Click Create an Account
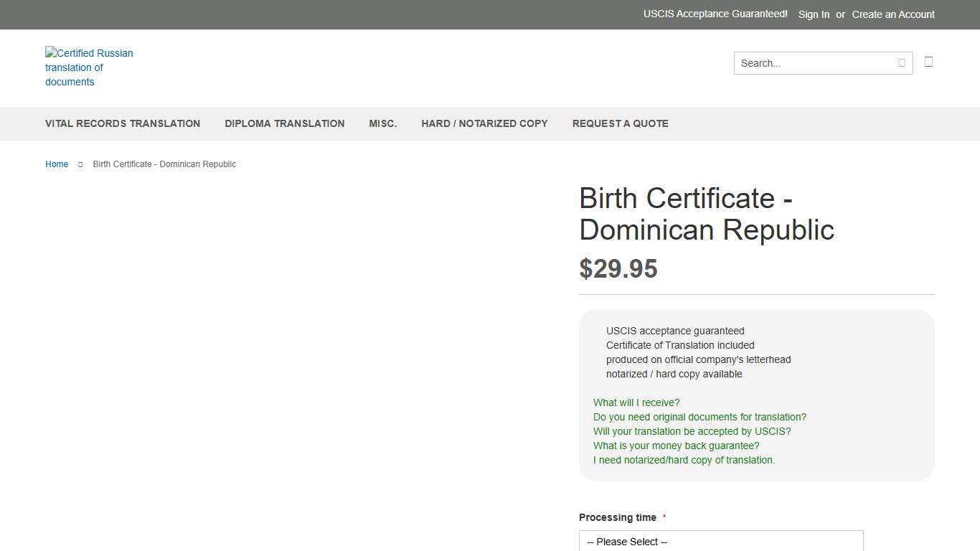Screen dimensions: 980x551 (892, 14)
